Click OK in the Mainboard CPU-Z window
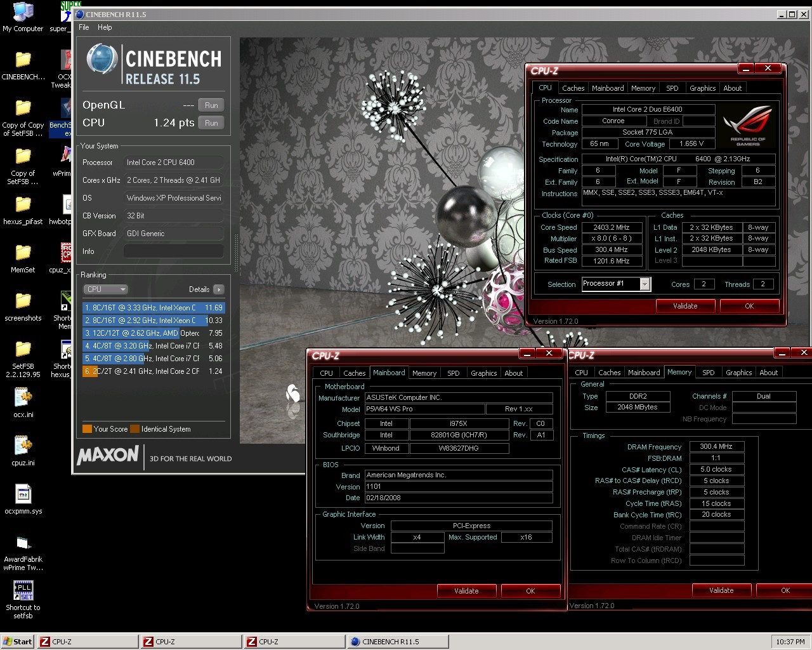Viewport: 812px width, 650px height. pyautogui.click(x=530, y=591)
